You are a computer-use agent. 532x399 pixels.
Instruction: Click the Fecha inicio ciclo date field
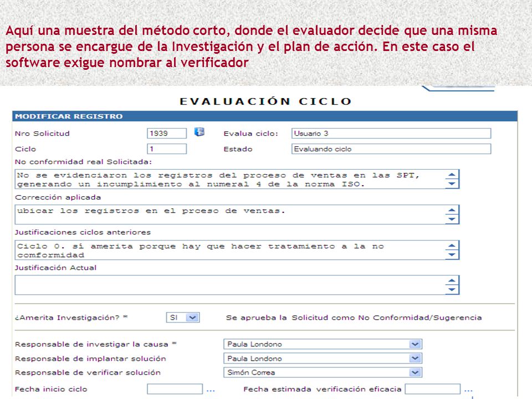[x=175, y=389]
